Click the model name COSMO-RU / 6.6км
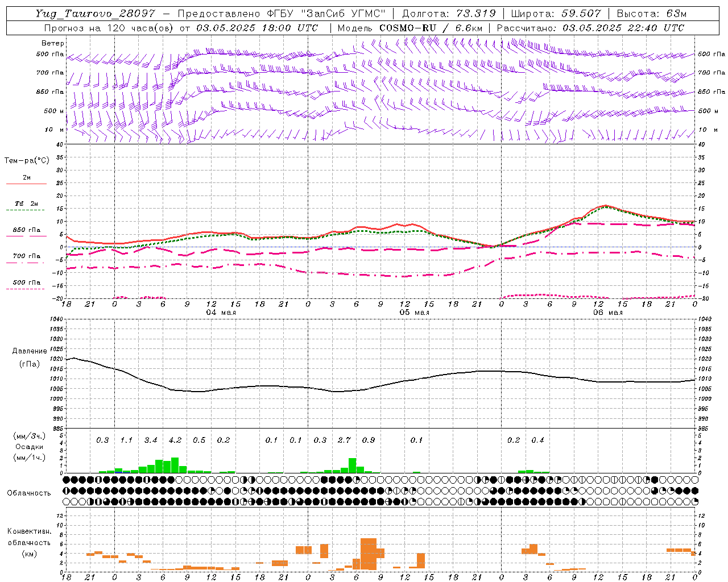 (431, 28)
